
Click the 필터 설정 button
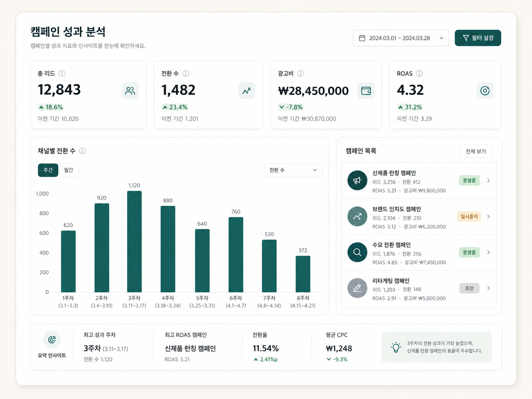[x=478, y=38]
